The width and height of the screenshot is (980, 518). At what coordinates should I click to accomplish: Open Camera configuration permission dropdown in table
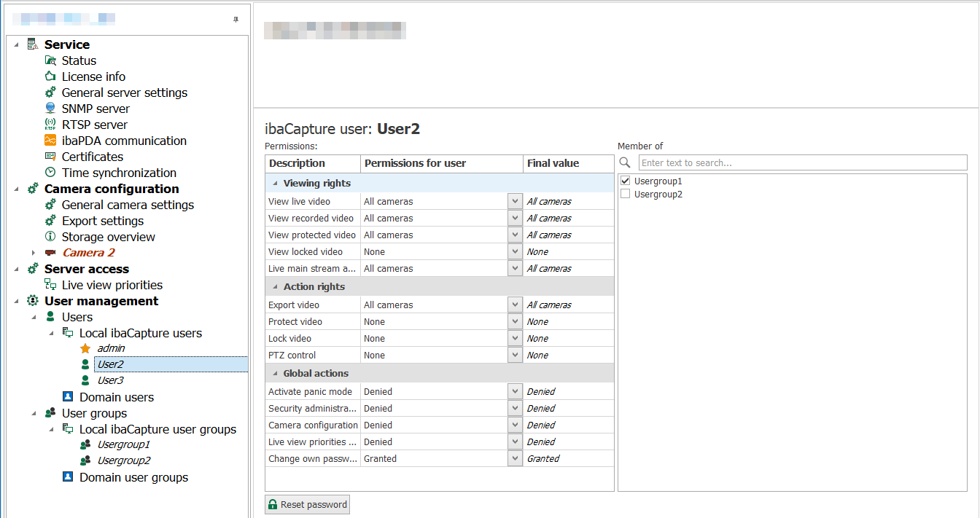tap(515, 425)
